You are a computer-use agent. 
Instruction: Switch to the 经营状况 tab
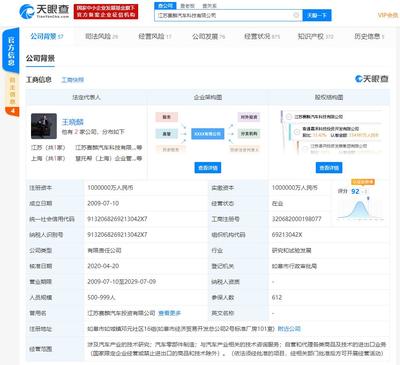(262, 36)
